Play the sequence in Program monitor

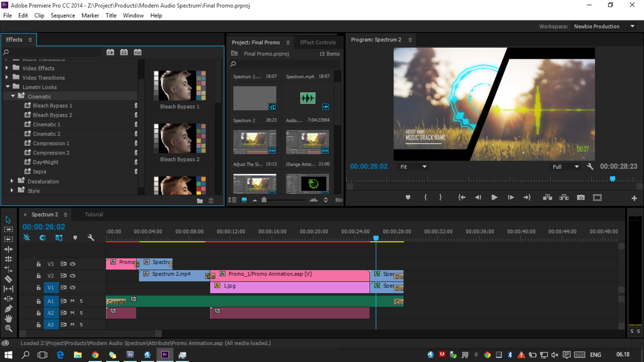coord(494,198)
